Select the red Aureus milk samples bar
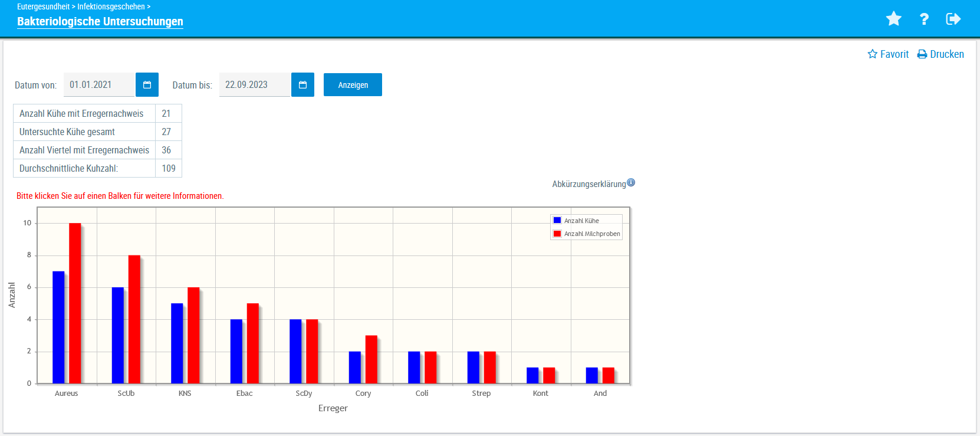 75,303
